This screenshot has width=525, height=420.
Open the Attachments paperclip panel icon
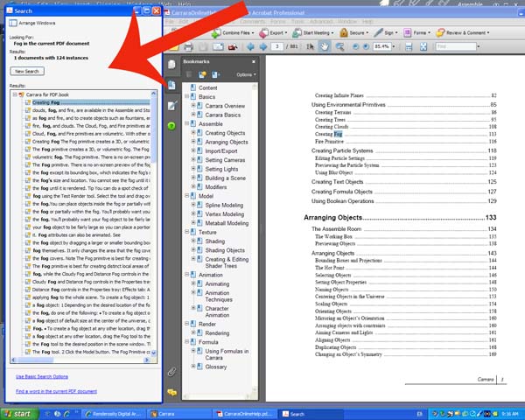[171, 372]
